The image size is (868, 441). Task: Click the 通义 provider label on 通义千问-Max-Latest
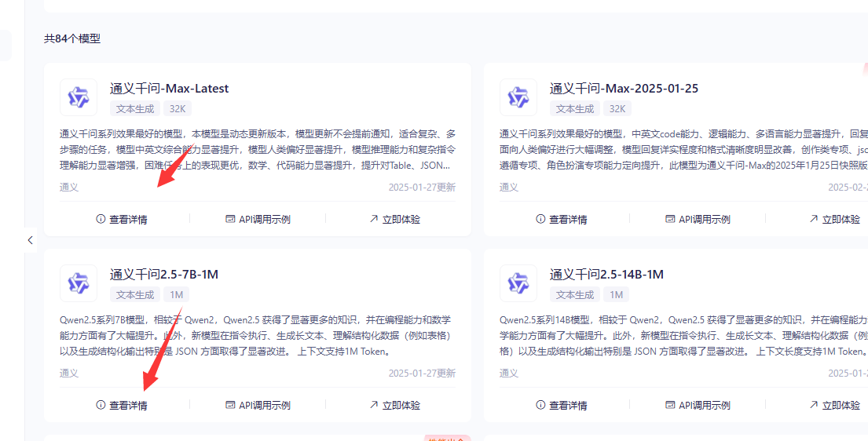coord(69,187)
